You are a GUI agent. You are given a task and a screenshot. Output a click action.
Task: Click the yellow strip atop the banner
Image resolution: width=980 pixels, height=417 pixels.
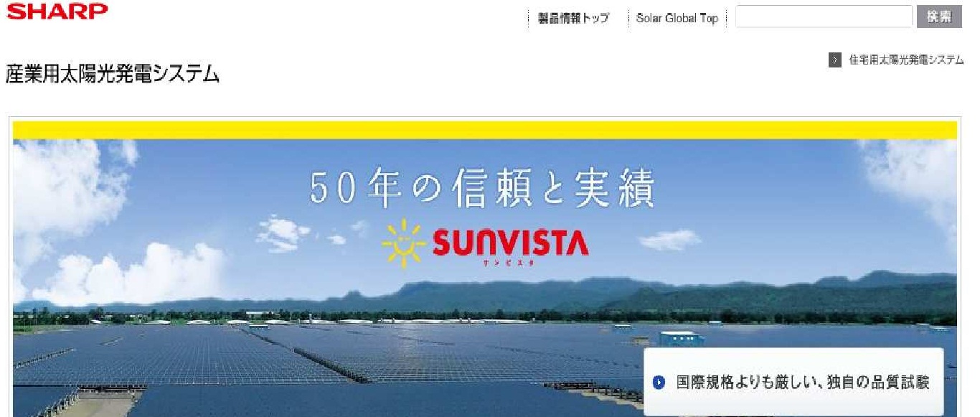485,130
